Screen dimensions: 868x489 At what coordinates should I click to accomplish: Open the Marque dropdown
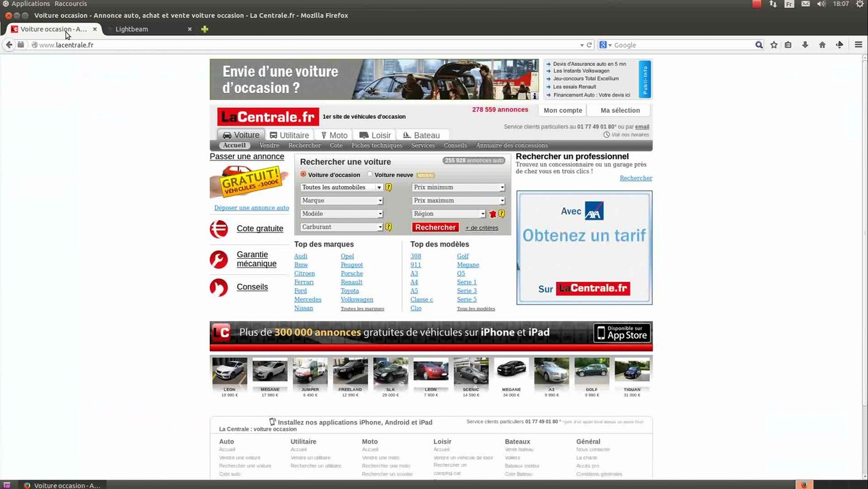[342, 200]
